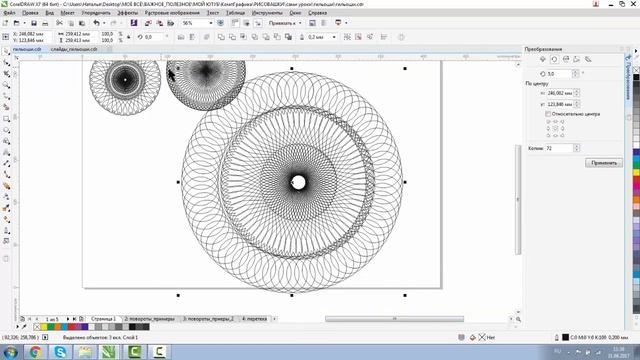Open the Упорядочить menu
The image size is (640, 360).
96,13
